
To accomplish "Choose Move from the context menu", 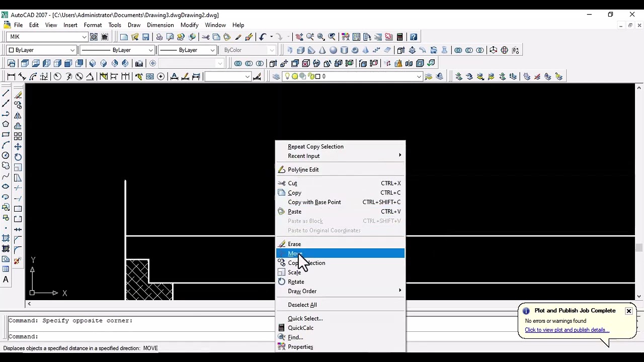I will point(340,253).
